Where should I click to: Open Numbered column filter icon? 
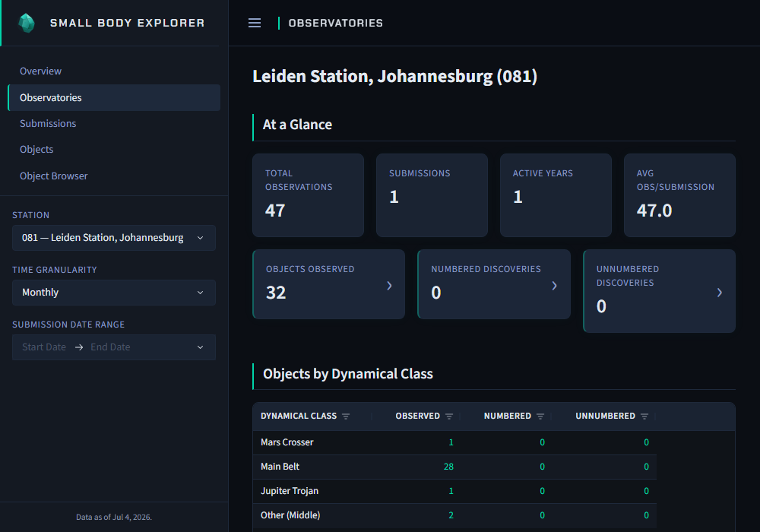[x=540, y=416]
